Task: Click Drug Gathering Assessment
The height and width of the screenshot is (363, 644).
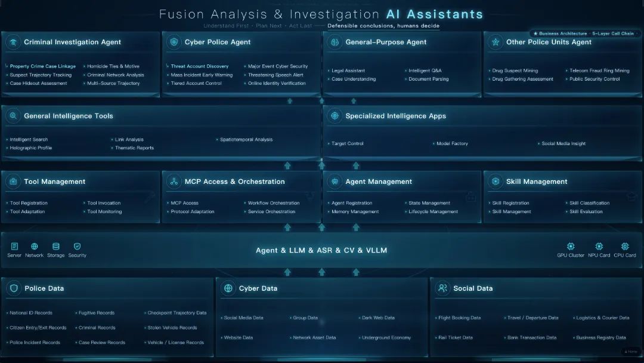Action: (523, 79)
